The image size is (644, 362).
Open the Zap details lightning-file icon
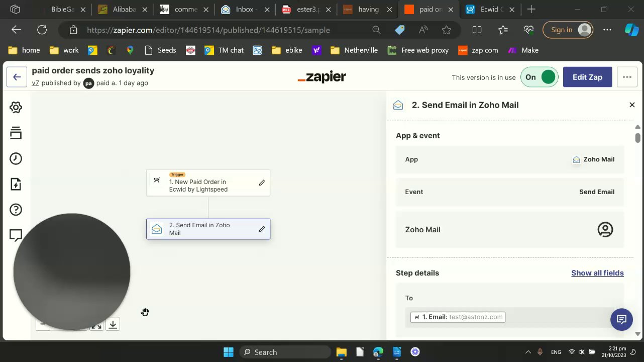click(x=16, y=184)
